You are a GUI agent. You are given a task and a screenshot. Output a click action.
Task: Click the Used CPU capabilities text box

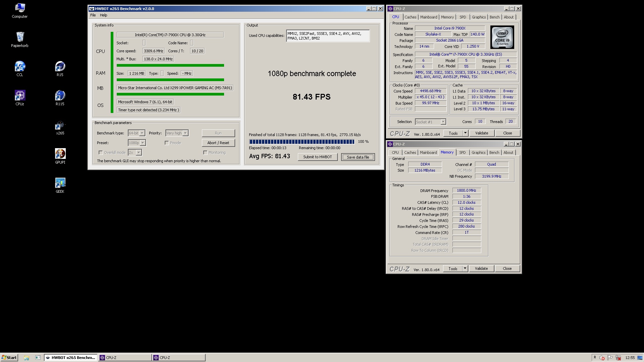pyautogui.click(x=328, y=36)
